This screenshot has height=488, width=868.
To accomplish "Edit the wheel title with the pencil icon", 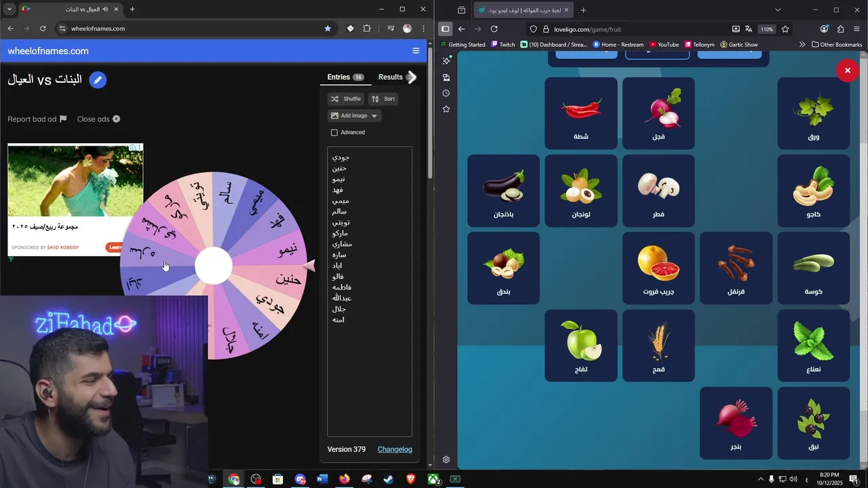I will [x=98, y=80].
